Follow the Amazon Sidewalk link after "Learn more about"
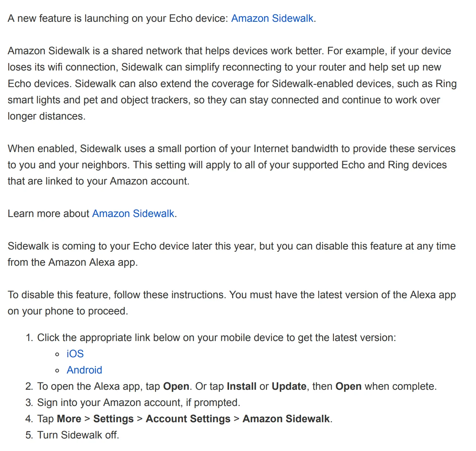The height and width of the screenshot is (451, 476). 133,214
